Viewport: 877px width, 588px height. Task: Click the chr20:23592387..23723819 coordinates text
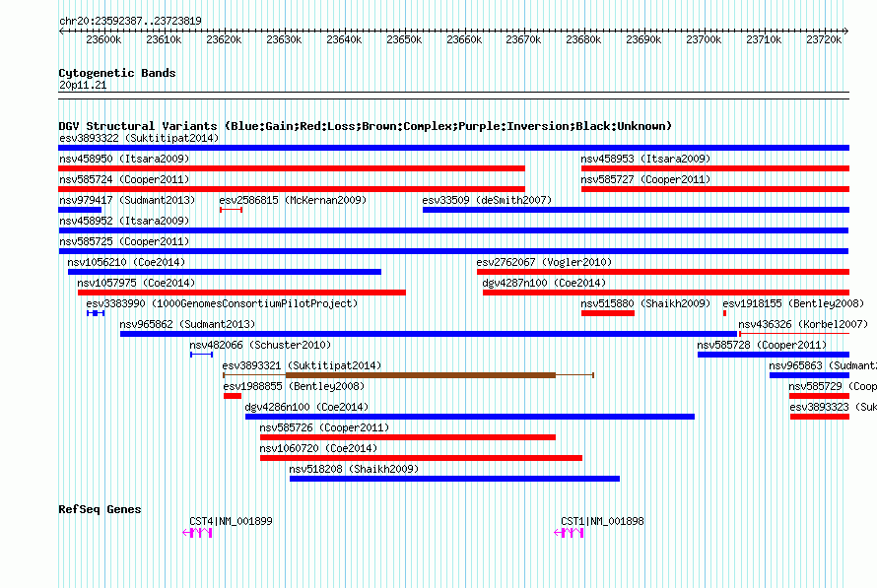pos(130,22)
